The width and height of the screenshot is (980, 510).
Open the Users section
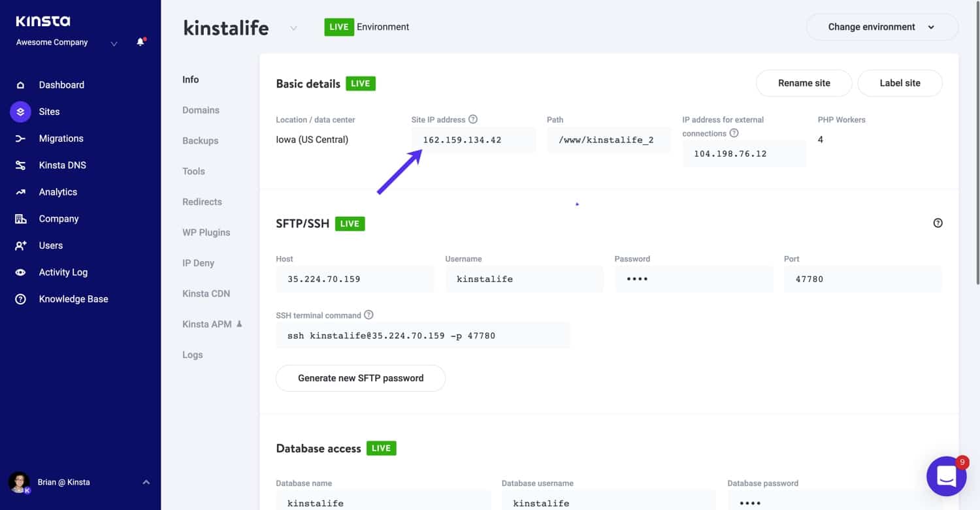[50, 245]
